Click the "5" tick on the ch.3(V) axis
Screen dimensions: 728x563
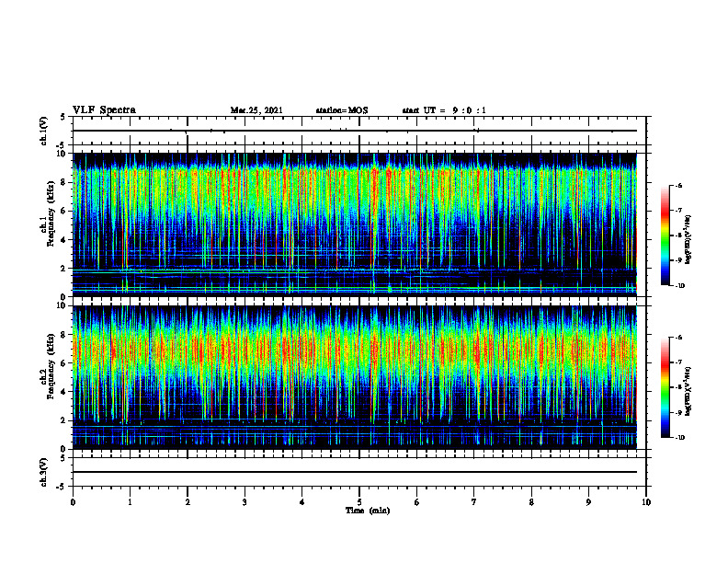click(x=63, y=458)
